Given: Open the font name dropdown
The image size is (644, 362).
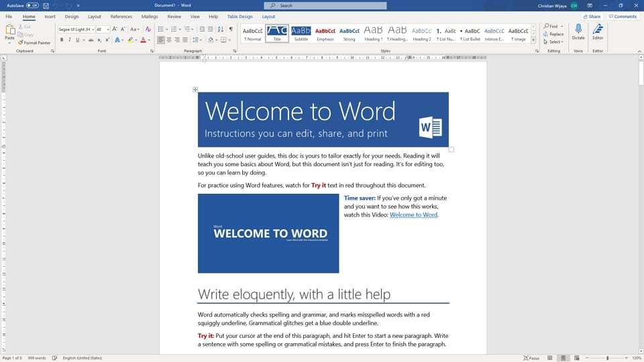Looking at the screenshot, I should (x=92, y=29).
